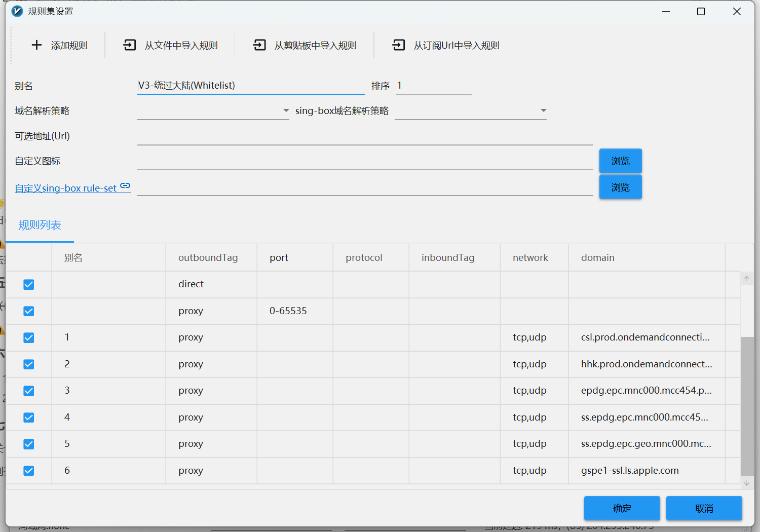Click import-from-subscription-Url arrow icon
760x532 pixels.
(x=399, y=45)
